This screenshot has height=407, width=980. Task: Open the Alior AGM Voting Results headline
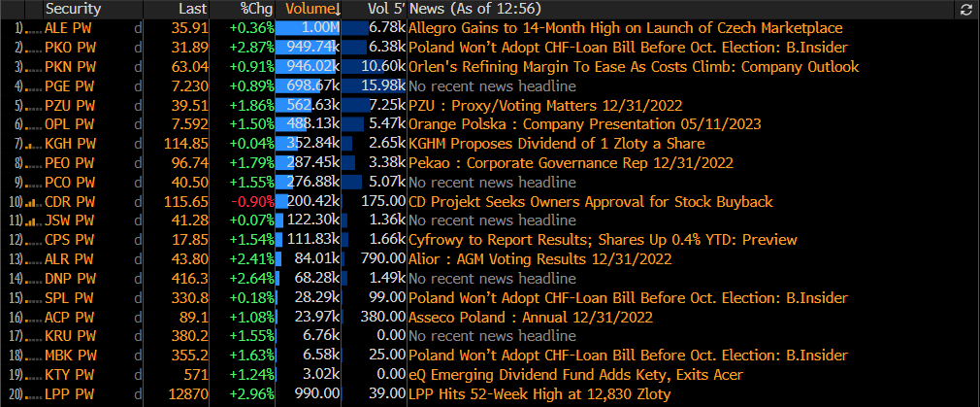(540, 259)
